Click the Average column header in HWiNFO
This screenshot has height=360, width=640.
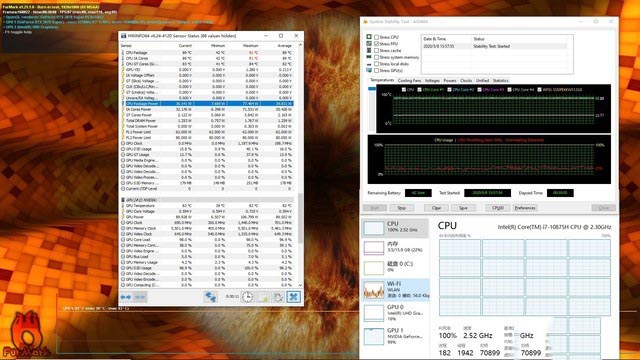[284, 46]
